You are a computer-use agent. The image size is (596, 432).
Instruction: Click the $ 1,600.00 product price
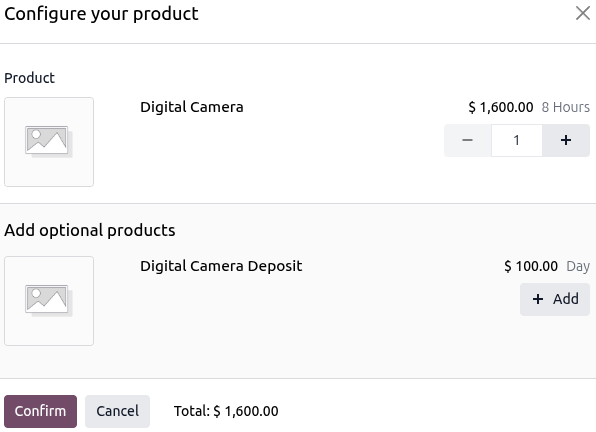pos(501,107)
